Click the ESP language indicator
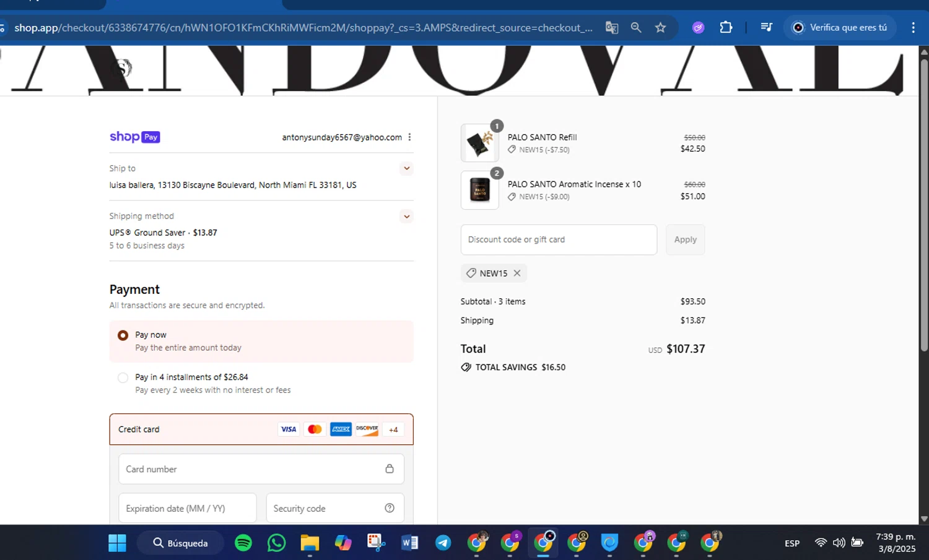Image resolution: width=929 pixels, height=560 pixels. coord(792,543)
